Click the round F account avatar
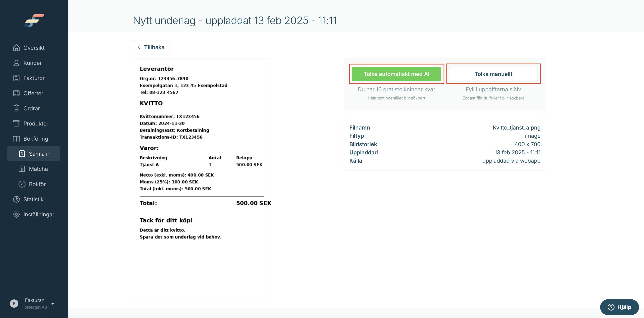Viewport: 644px width, 318px height. coord(14,303)
